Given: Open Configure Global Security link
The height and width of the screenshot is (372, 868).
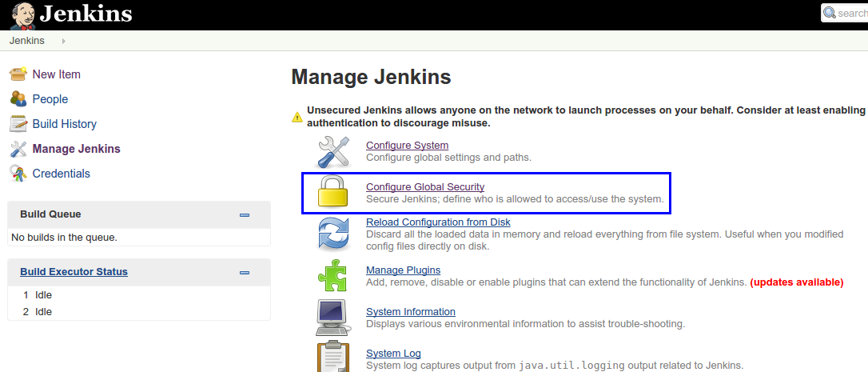Looking at the screenshot, I should tap(425, 187).
